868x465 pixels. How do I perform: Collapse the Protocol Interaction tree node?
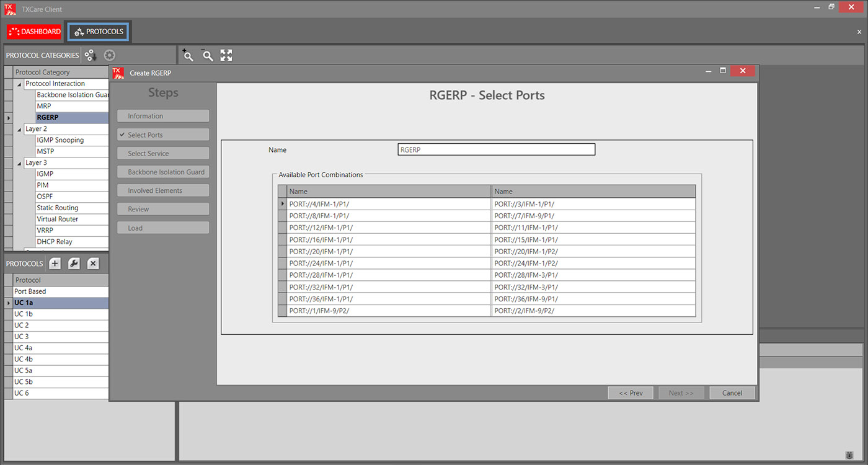tap(19, 84)
